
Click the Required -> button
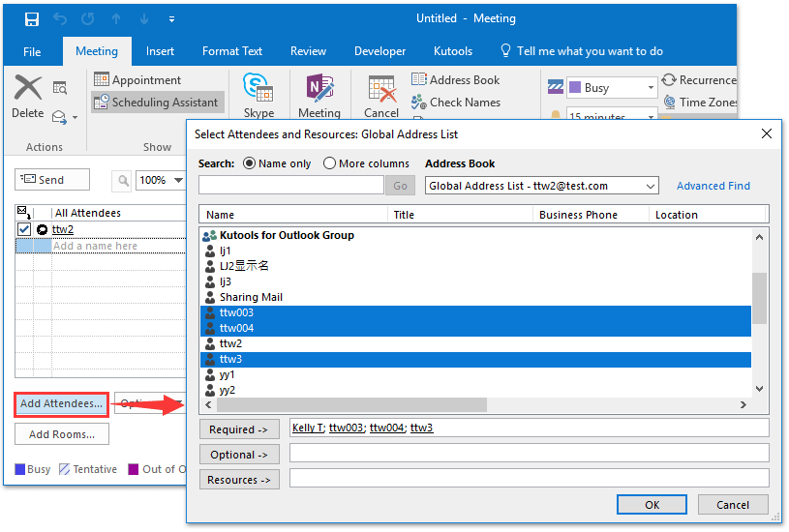[238, 429]
